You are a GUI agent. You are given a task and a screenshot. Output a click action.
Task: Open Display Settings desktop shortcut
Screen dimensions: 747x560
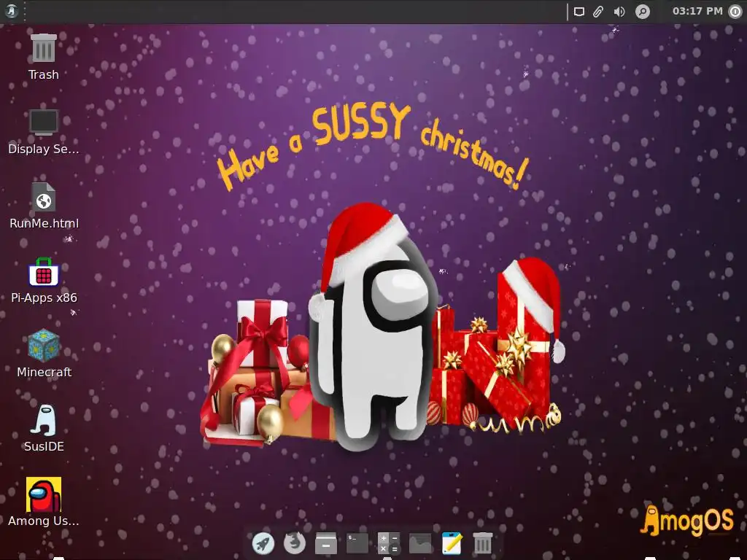tap(43, 122)
